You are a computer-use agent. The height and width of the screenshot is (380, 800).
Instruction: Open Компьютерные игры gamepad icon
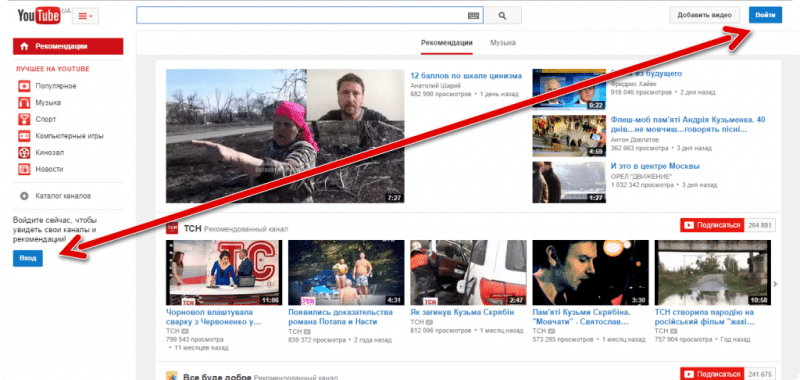(x=24, y=136)
